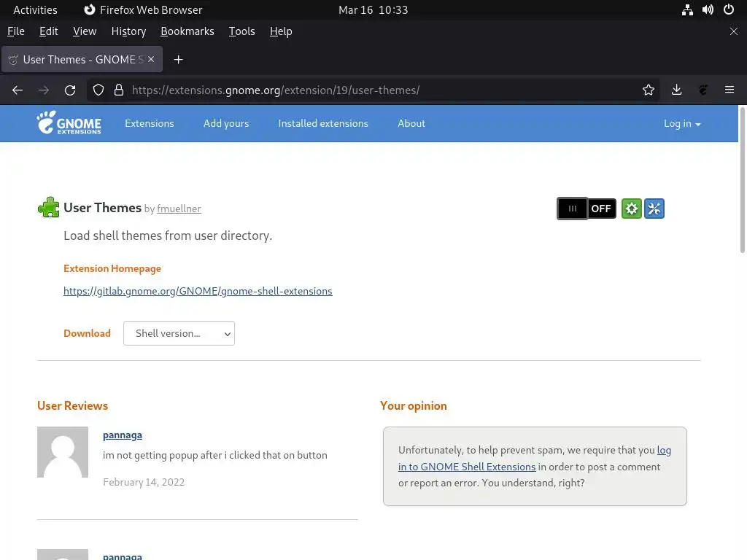
Task: Click the GNOME Extensions logo
Action: (x=69, y=122)
